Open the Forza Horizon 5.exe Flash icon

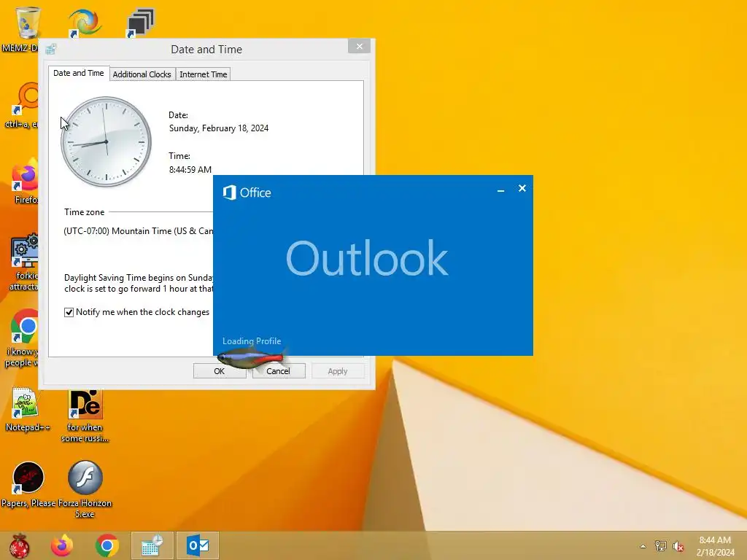click(85, 477)
